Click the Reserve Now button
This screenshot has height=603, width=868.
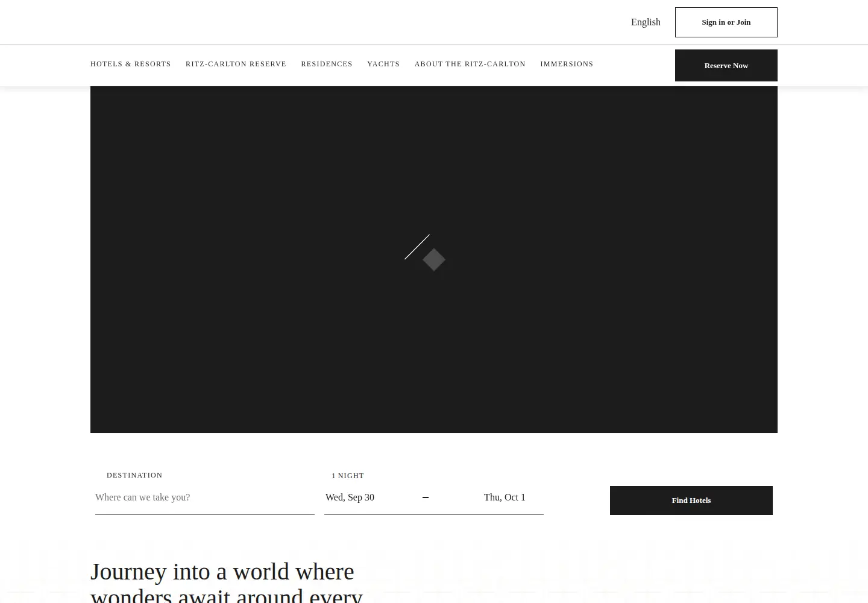pyautogui.click(x=726, y=65)
